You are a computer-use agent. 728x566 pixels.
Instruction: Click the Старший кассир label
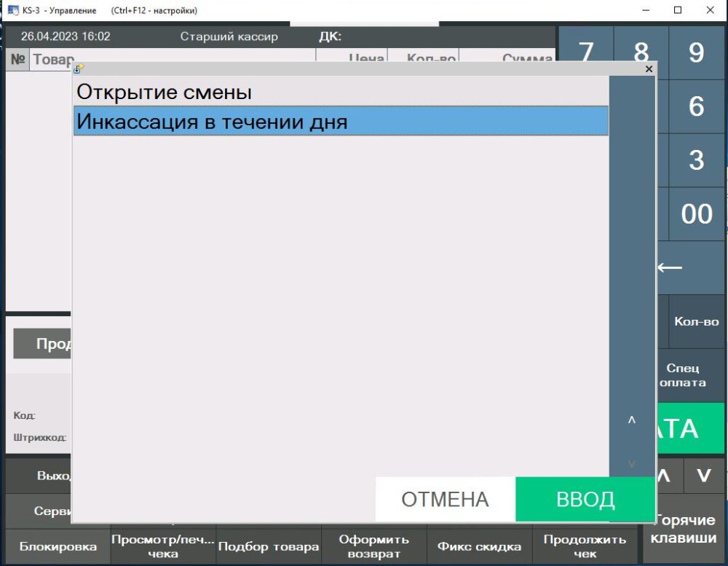pyautogui.click(x=229, y=36)
